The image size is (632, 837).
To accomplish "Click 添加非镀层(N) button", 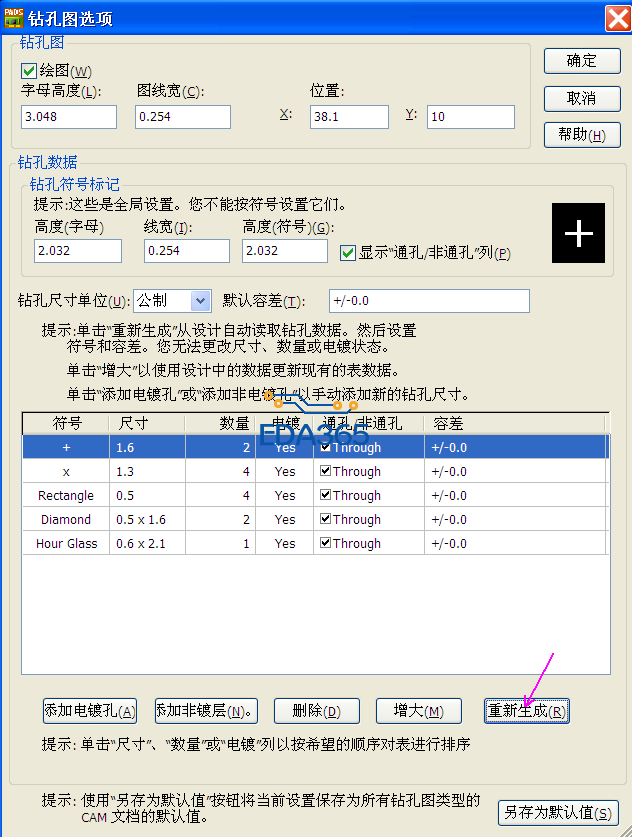I will [206, 711].
